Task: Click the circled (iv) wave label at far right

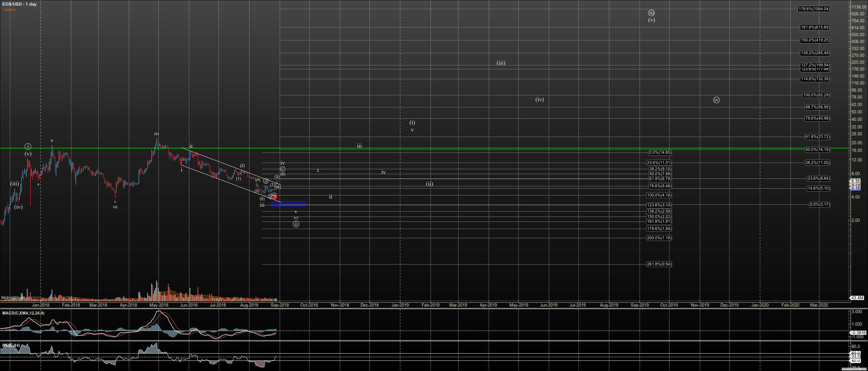Action: pyautogui.click(x=716, y=100)
